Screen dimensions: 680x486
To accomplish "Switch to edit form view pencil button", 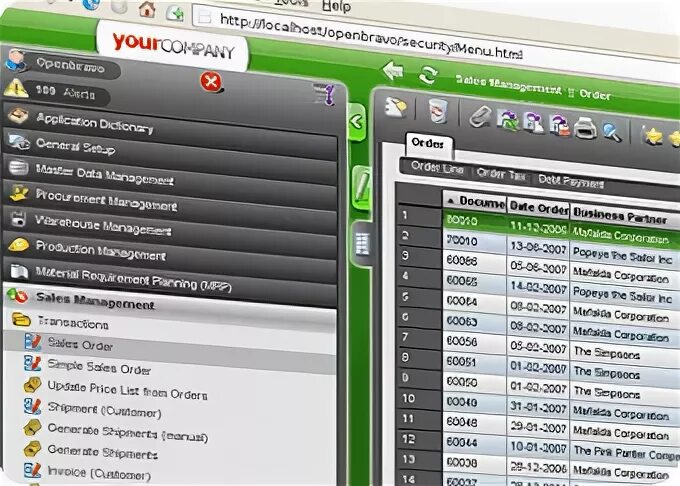I will [361, 188].
